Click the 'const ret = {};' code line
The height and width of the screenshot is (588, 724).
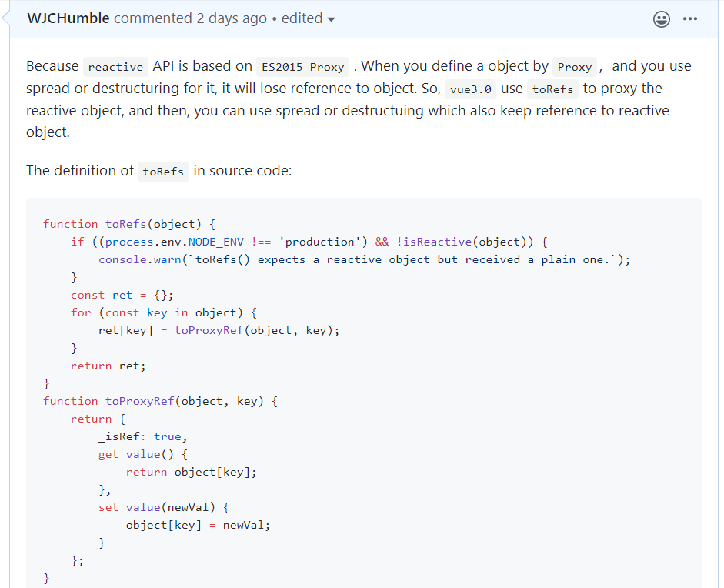[122, 296]
